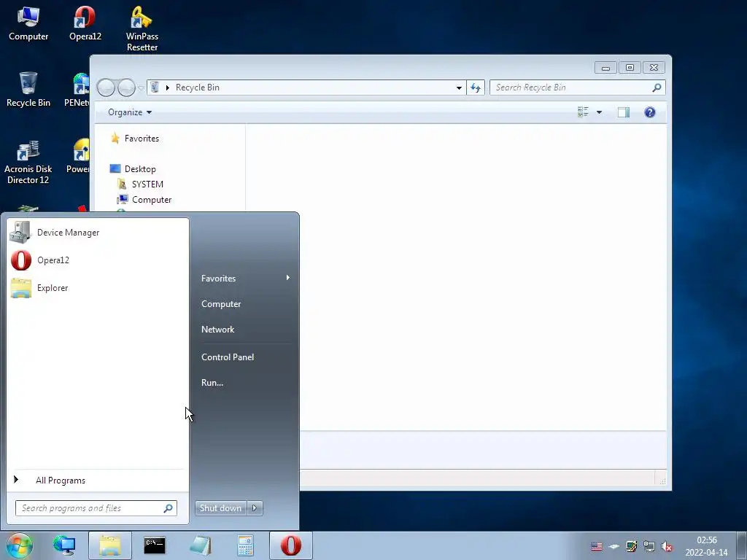Screen dimensions: 747x560
Task: Open Network from the Start menu
Action: pyautogui.click(x=217, y=330)
